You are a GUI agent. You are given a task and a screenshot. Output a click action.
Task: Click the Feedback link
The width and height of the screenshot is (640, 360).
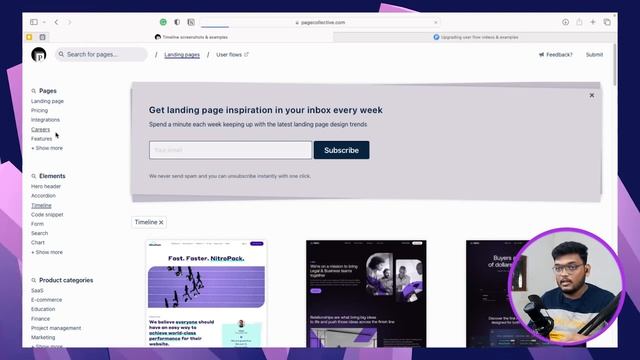[556, 55]
